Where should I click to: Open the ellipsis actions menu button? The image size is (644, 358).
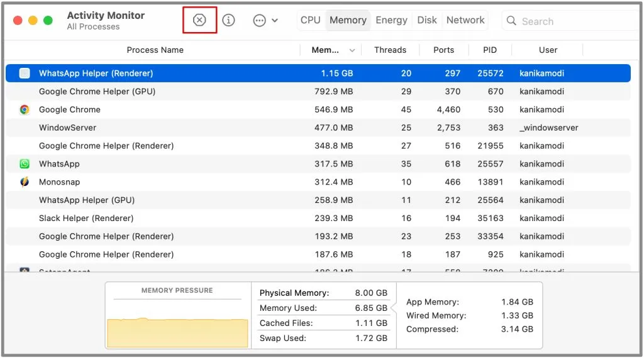click(259, 21)
